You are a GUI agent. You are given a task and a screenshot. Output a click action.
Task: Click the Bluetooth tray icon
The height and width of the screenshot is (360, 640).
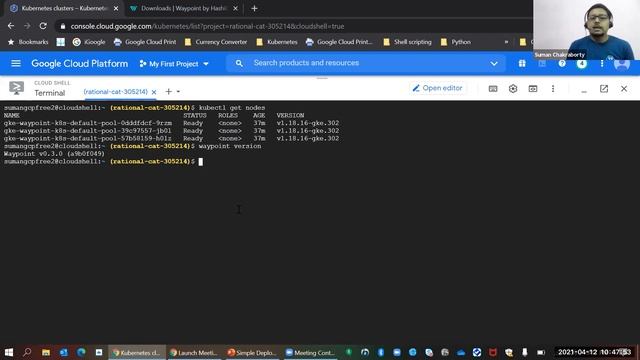tap(380, 352)
